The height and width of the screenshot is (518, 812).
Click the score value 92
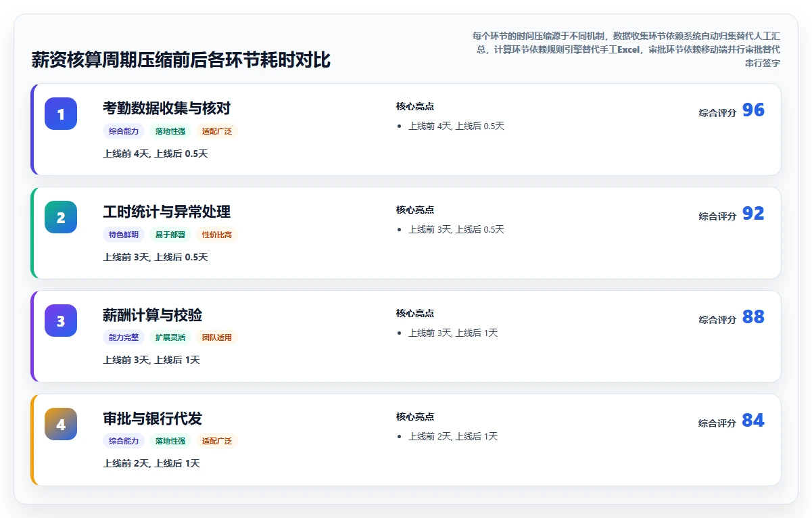click(753, 214)
